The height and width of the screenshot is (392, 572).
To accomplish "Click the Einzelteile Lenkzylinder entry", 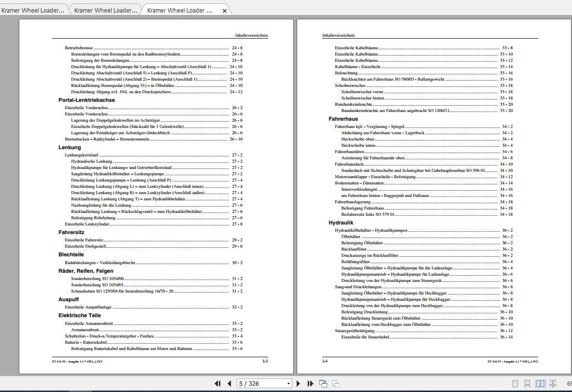I will [x=154, y=224].
